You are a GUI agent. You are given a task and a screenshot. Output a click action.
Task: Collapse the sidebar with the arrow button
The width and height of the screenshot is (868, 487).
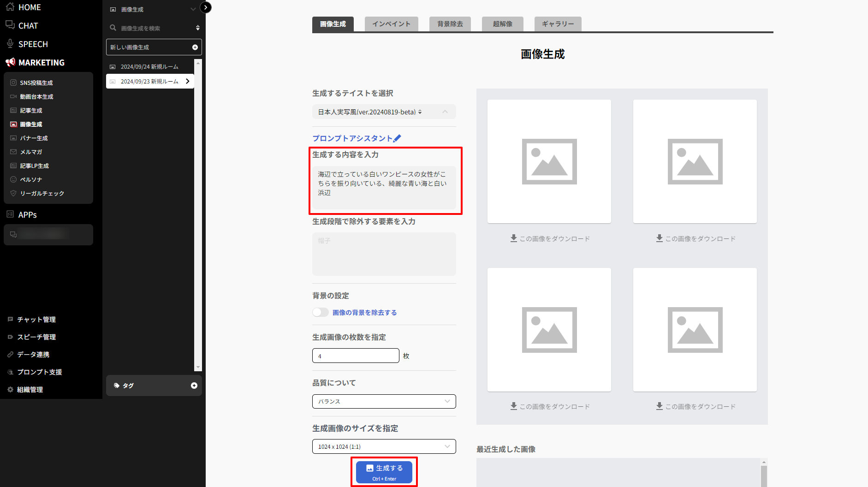click(206, 7)
